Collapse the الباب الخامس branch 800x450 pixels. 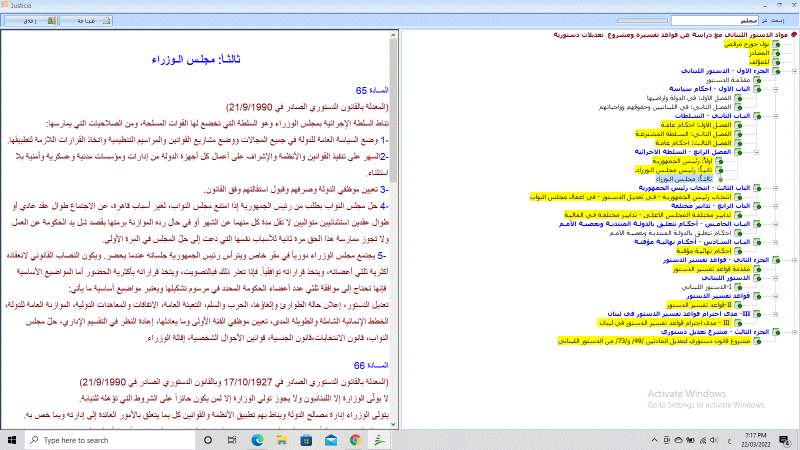click(x=776, y=224)
